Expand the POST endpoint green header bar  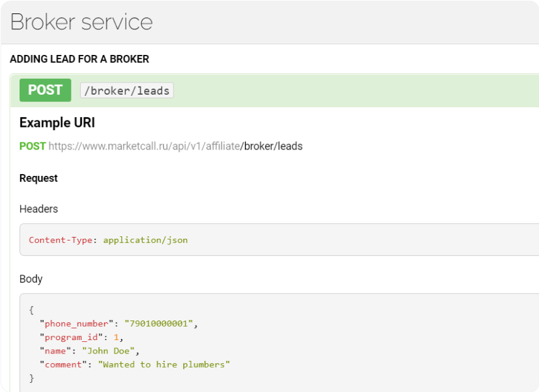[x=354, y=90]
